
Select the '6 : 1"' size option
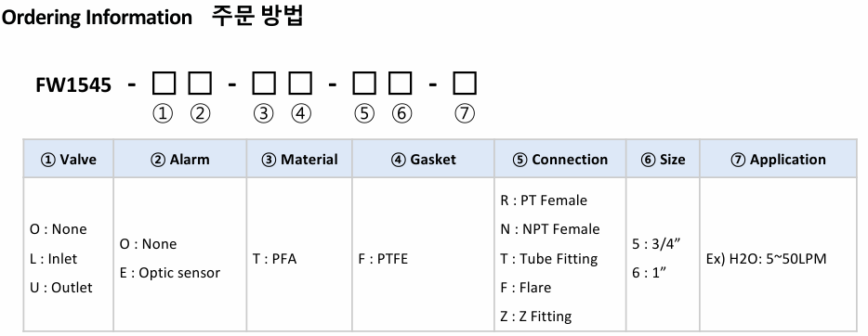pos(649,273)
